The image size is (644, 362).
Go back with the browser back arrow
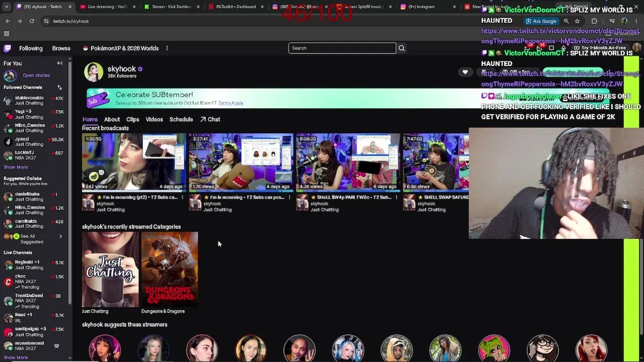[x=8, y=21]
